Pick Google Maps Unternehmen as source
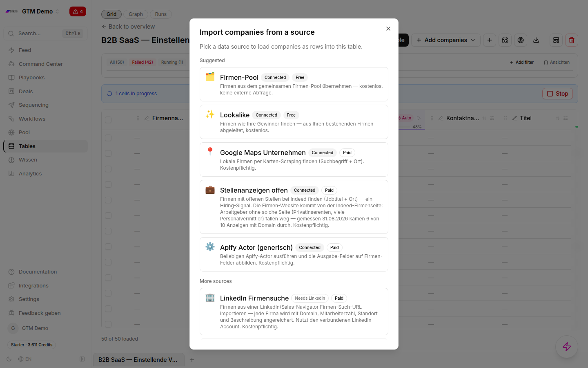Screen dimensions: 588x368 coord(294,159)
